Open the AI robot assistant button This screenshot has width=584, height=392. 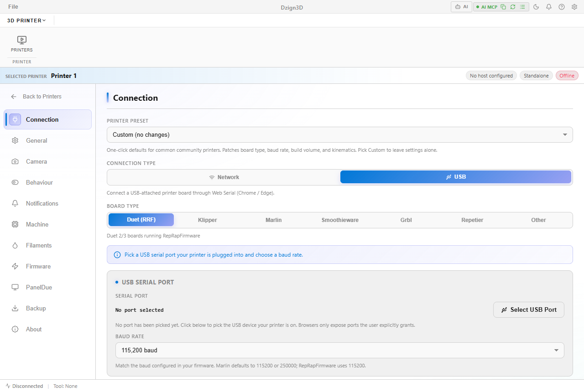click(x=461, y=7)
